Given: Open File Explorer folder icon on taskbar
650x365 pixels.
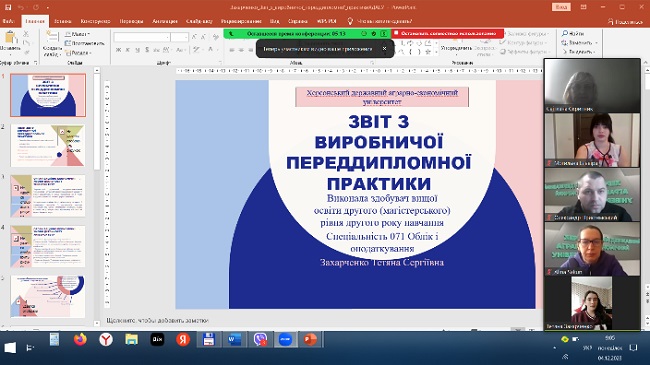Looking at the screenshot, I should click(x=131, y=340).
